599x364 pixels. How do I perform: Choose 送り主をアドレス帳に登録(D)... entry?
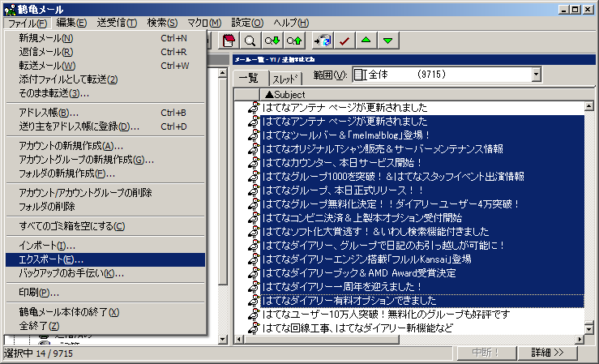[x=105, y=126]
